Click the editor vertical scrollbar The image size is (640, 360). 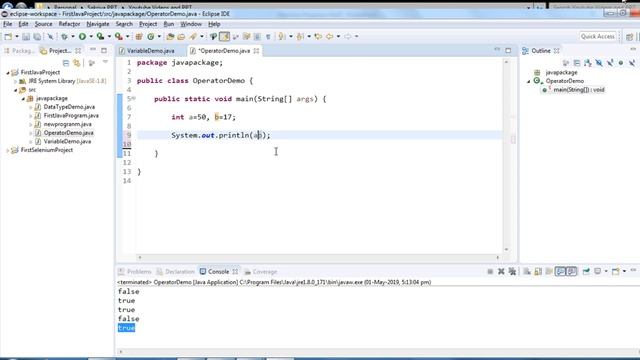507,155
